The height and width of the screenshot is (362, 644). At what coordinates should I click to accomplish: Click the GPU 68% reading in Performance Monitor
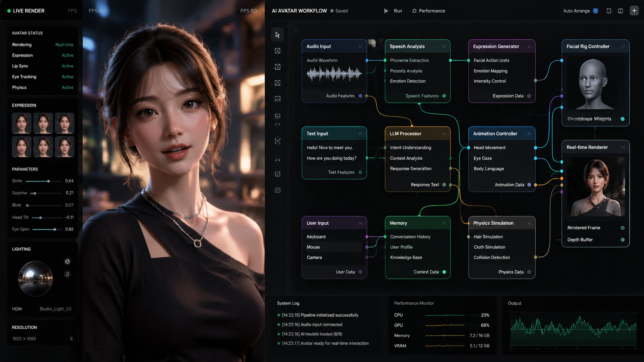485,325
